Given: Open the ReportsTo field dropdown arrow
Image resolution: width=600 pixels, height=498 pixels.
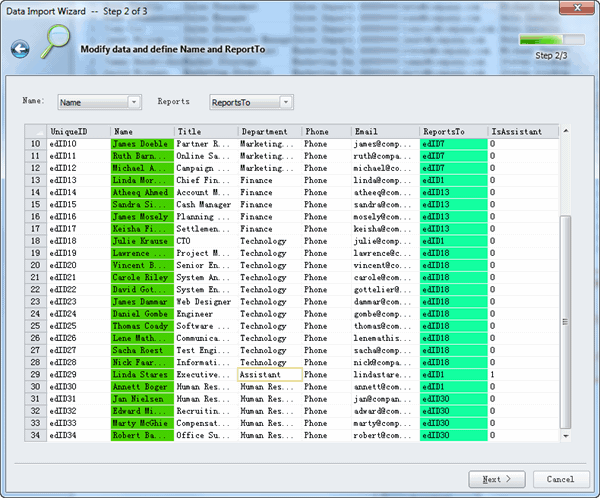Looking at the screenshot, I should click(286, 102).
